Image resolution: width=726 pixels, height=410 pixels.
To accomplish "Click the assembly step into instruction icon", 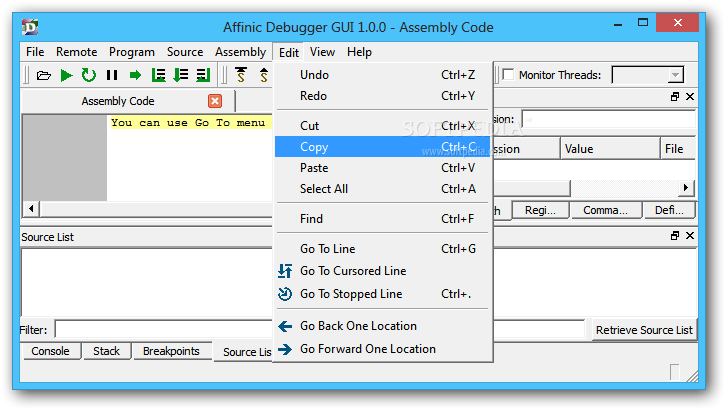I will click(x=263, y=75).
